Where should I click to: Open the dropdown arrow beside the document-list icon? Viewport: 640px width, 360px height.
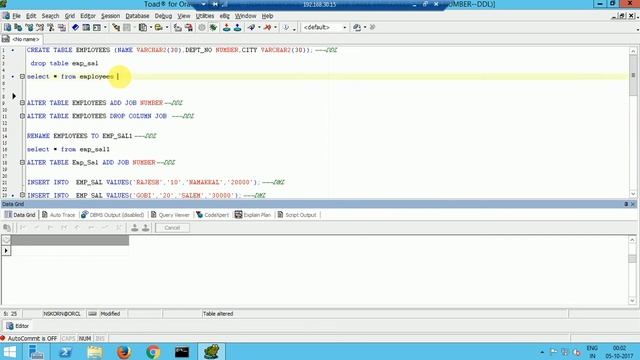(x=151, y=27)
